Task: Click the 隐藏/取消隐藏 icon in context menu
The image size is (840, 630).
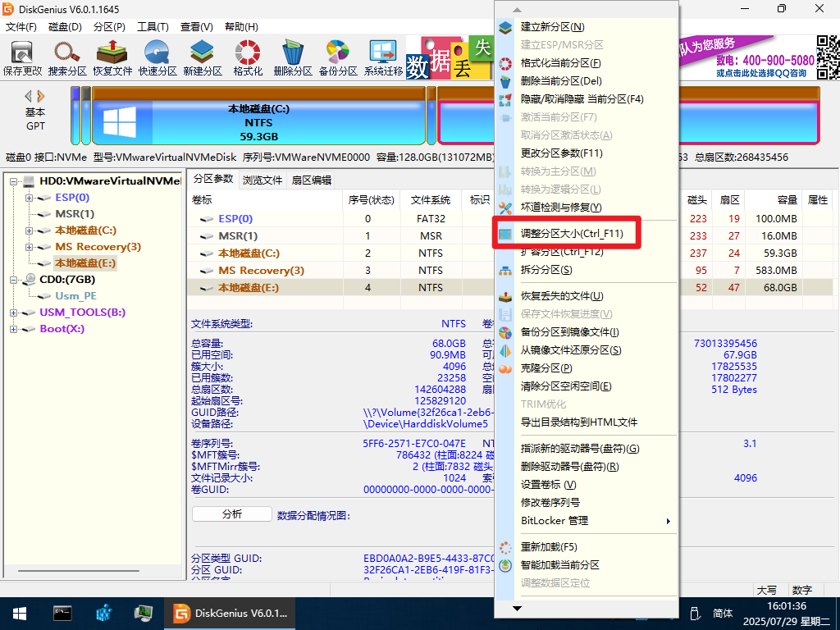Action: tap(505, 99)
